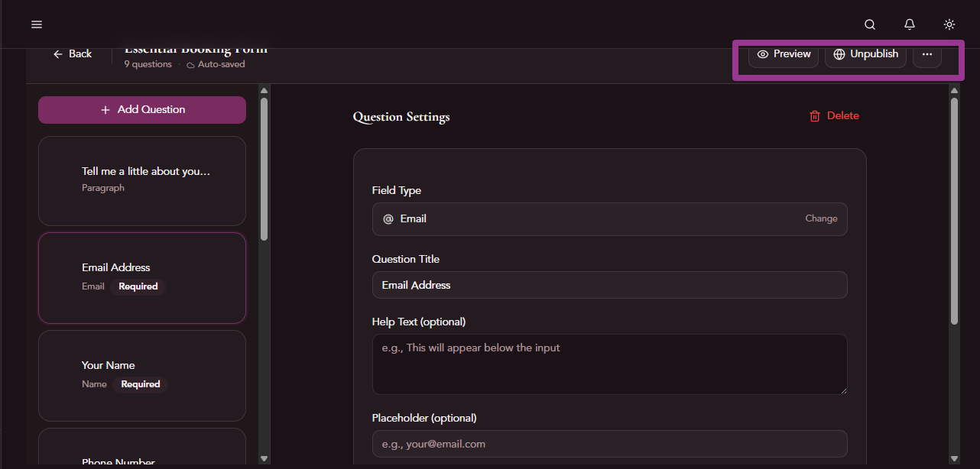Click the Auto-saved cloud icon

pyautogui.click(x=190, y=64)
